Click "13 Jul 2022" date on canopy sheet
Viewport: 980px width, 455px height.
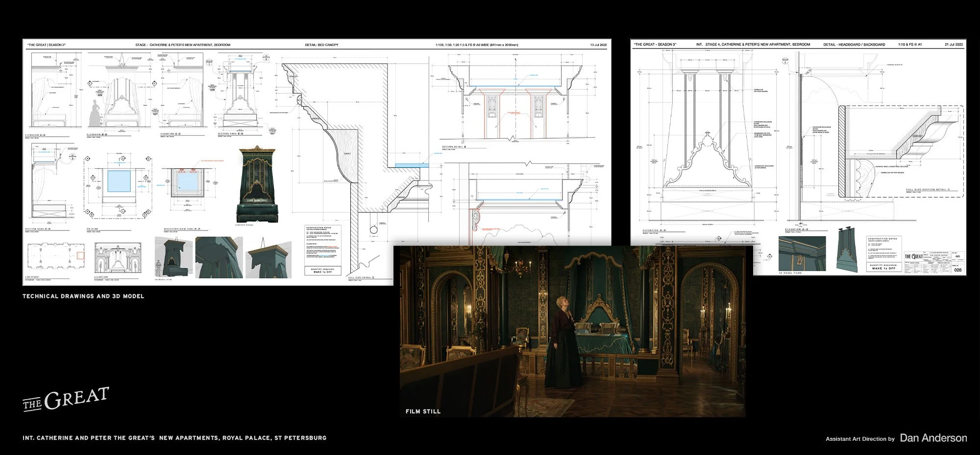point(598,45)
